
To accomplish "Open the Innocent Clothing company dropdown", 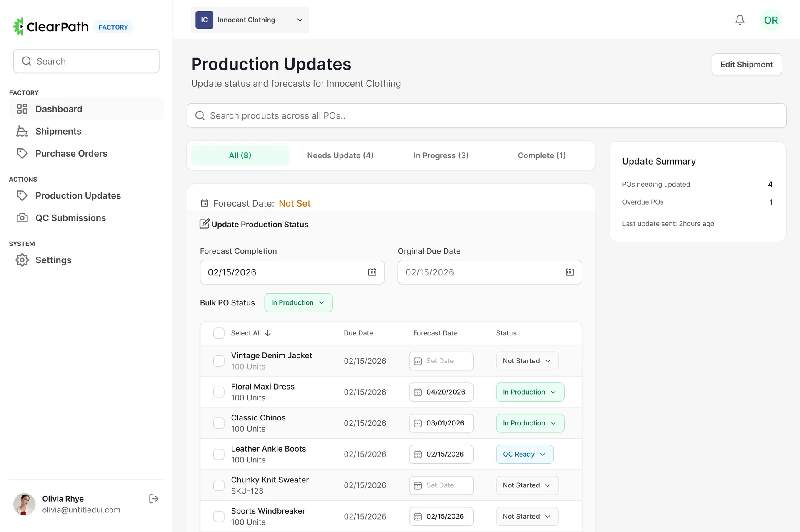I will click(x=250, y=20).
